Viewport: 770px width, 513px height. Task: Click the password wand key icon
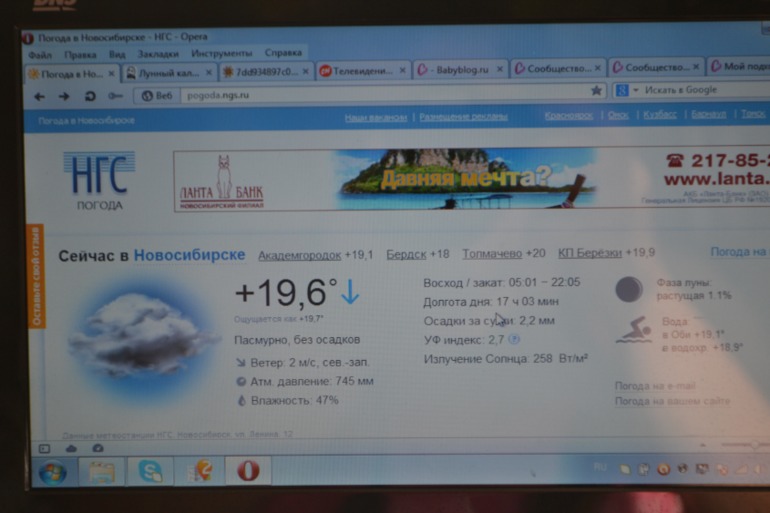pyautogui.click(x=116, y=96)
